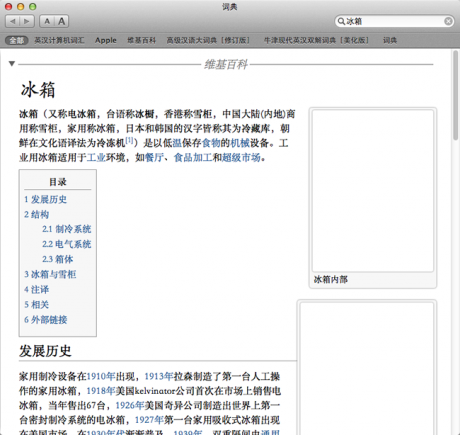Go back with the left arrow button
The image size is (460, 435).
point(13,21)
